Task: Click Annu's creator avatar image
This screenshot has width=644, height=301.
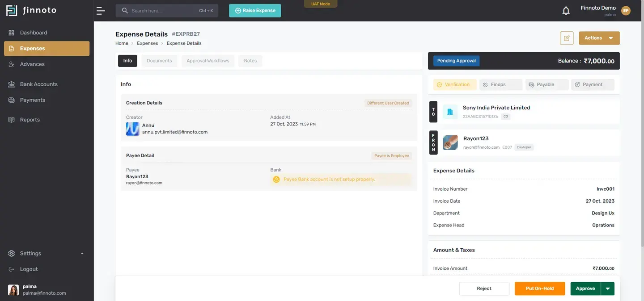Action: click(x=133, y=129)
